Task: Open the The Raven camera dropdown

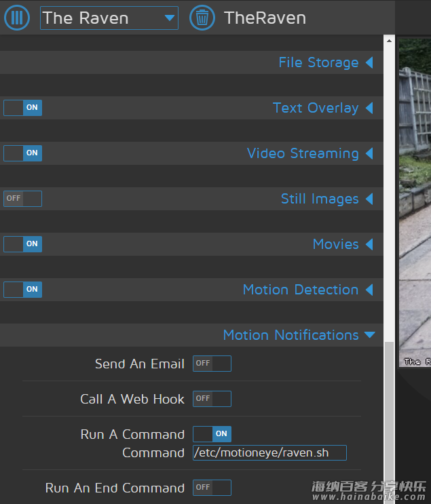Action: [x=109, y=18]
